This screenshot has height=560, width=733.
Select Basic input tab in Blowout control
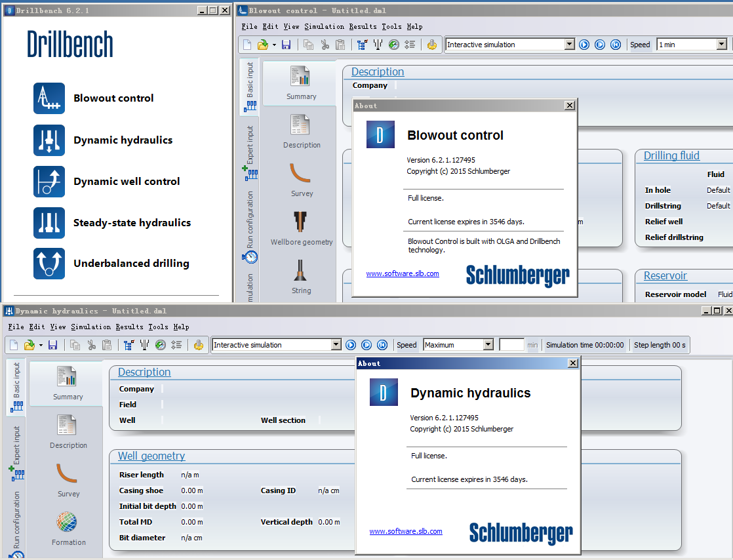click(x=250, y=87)
